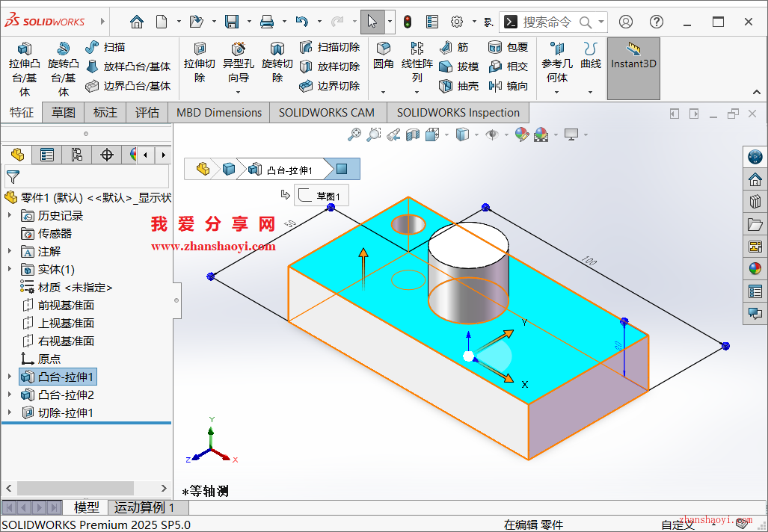Open the 线性阵列 pattern dropdown arrow
Screen dimensions: 768x532
point(417,93)
